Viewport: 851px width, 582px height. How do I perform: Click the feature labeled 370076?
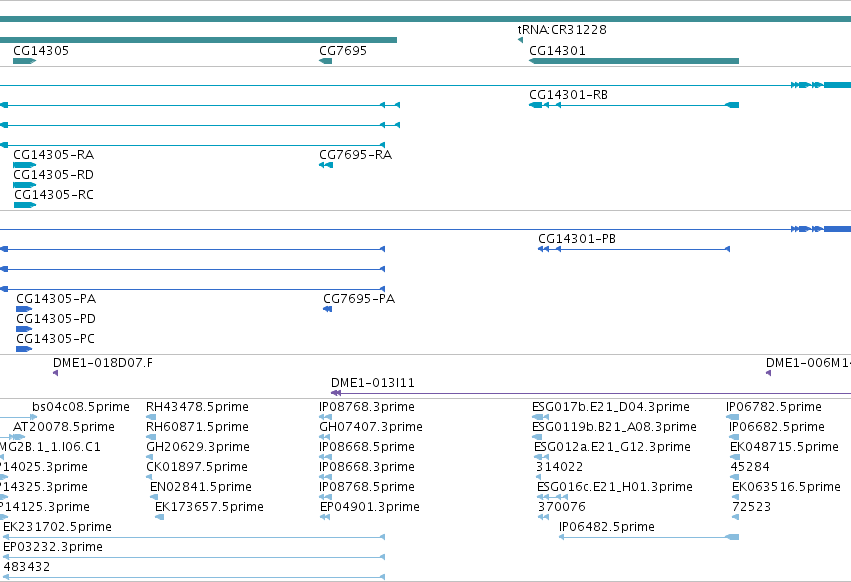(x=562, y=507)
